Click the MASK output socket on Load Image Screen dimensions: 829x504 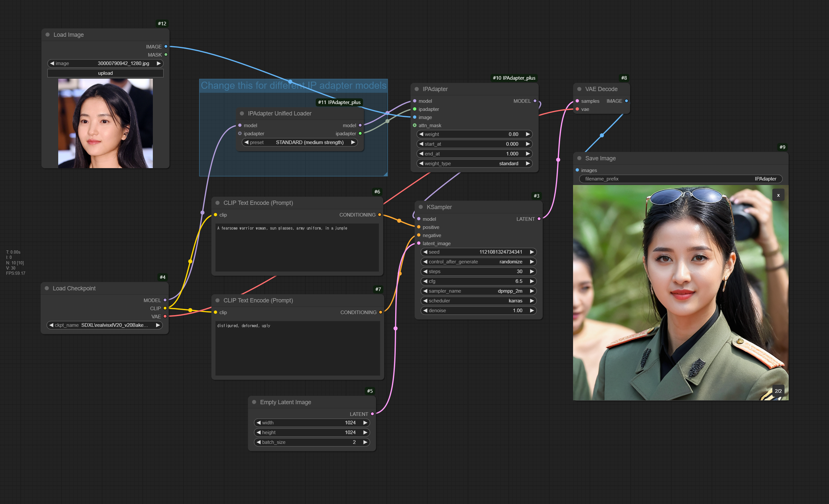[166, 55]
